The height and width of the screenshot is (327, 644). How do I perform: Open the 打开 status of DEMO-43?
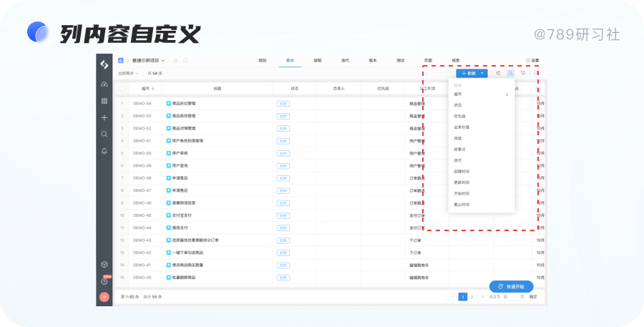[x=283, y=240]
